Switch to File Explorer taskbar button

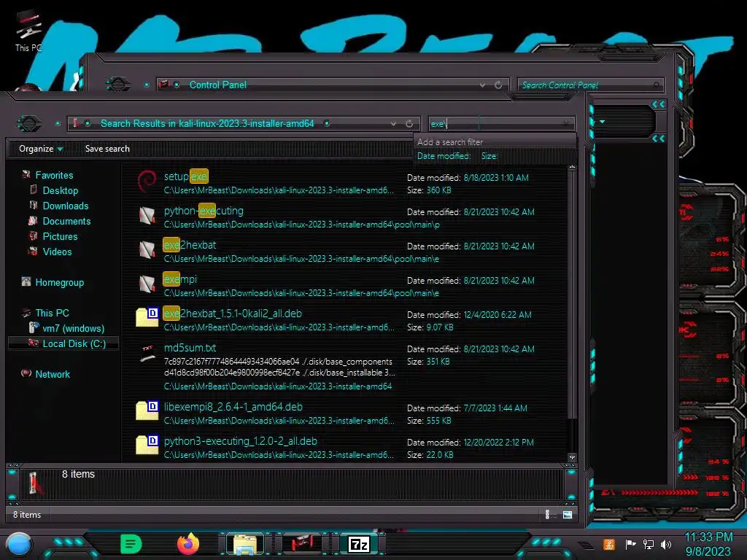point(245,544)
